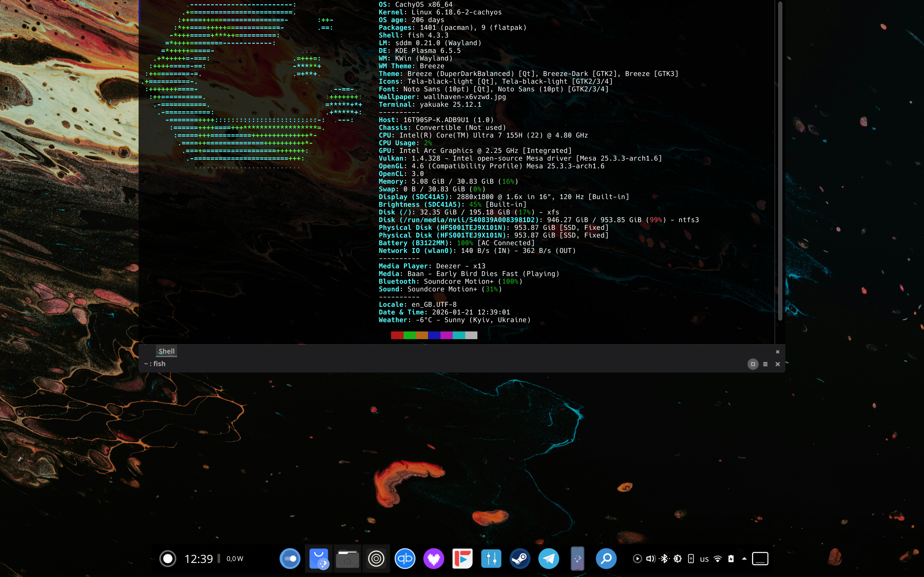The image size is (924, 577).
Task: Open Telegram from the taskbar
Action: [549, 559]
